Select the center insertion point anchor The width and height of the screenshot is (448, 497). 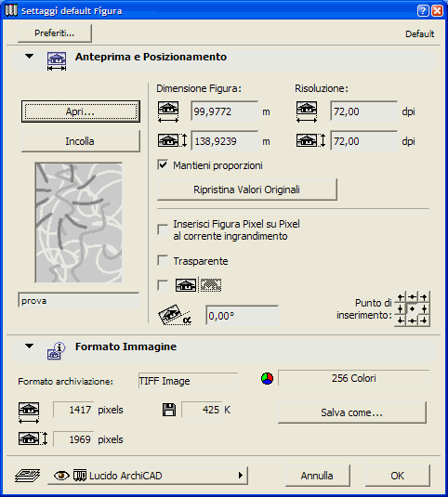click(x=412, y=308)
